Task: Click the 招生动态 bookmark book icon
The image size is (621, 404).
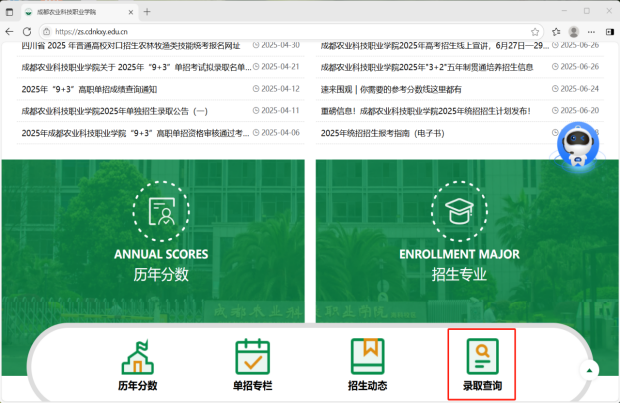Action: (x=368, y=356)
